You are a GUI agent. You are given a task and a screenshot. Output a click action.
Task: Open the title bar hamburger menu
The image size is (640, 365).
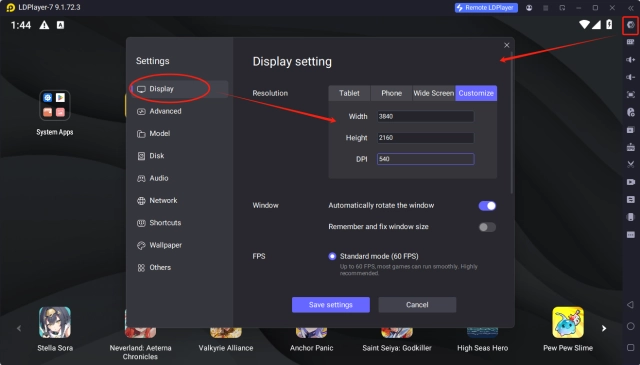pos(546,8)
